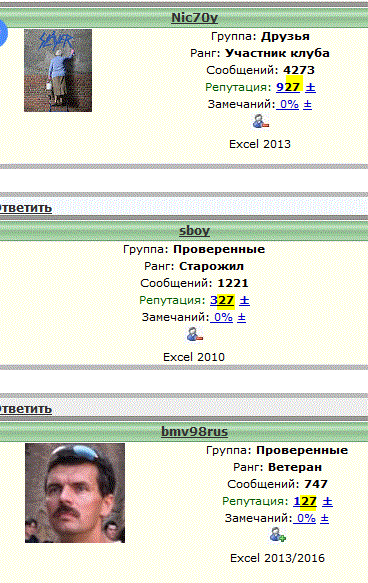This screenshot has height=583, width=368.
Task: Click the ± next to Nic70y's warnings 0%
Action: 307,104
